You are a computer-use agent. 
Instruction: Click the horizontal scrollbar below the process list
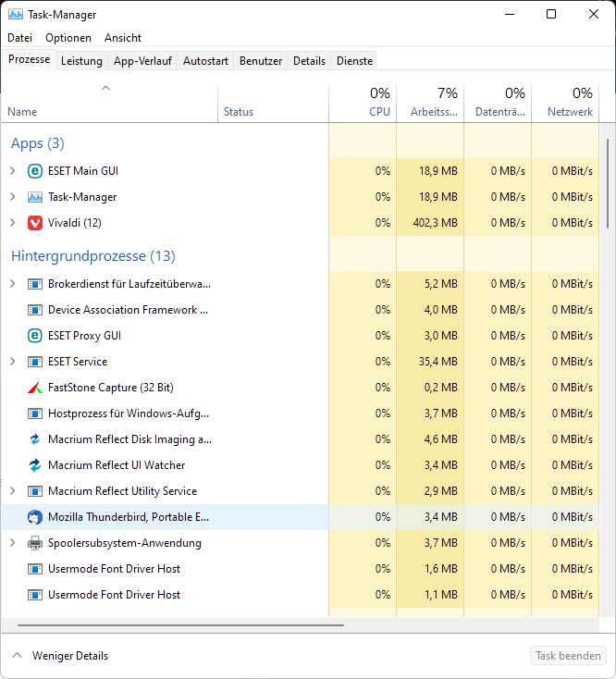tap(180, 625)
